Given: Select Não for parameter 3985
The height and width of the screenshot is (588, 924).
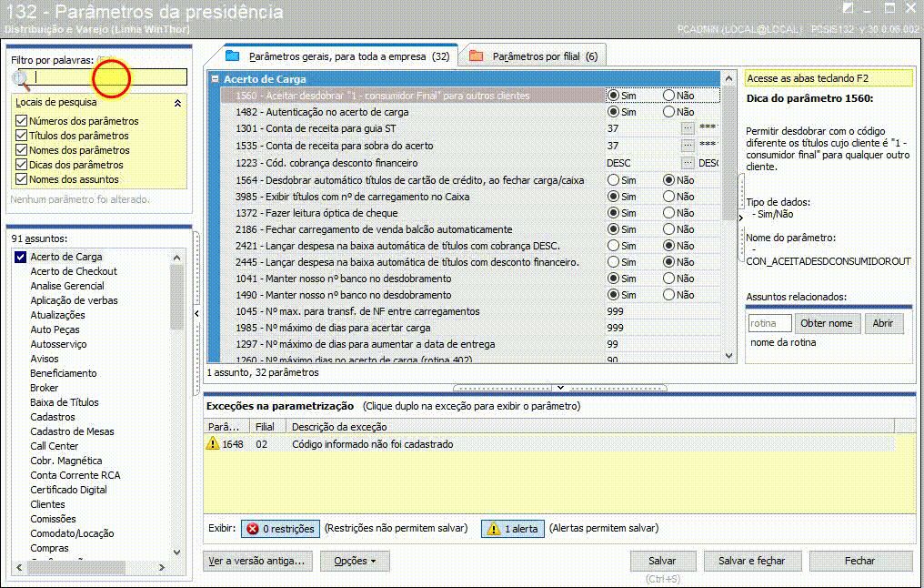Looking at the screenshot, I should click(x=668, y=197).
